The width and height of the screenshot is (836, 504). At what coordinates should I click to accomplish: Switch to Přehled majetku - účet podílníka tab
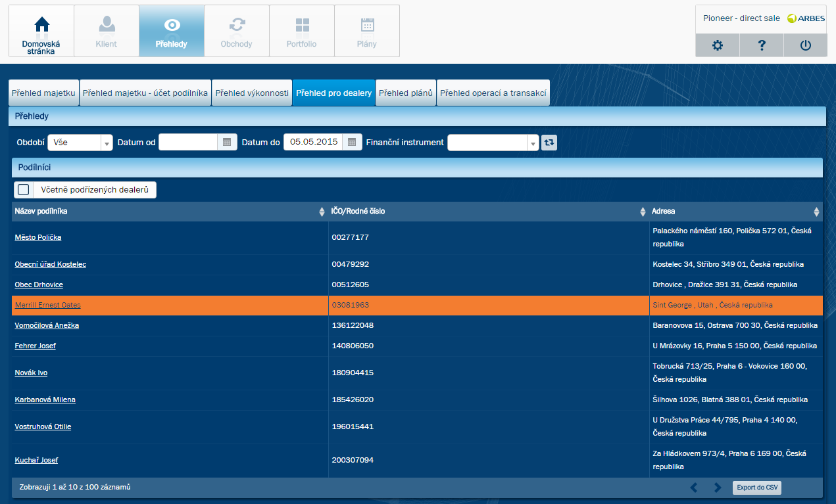145,93
